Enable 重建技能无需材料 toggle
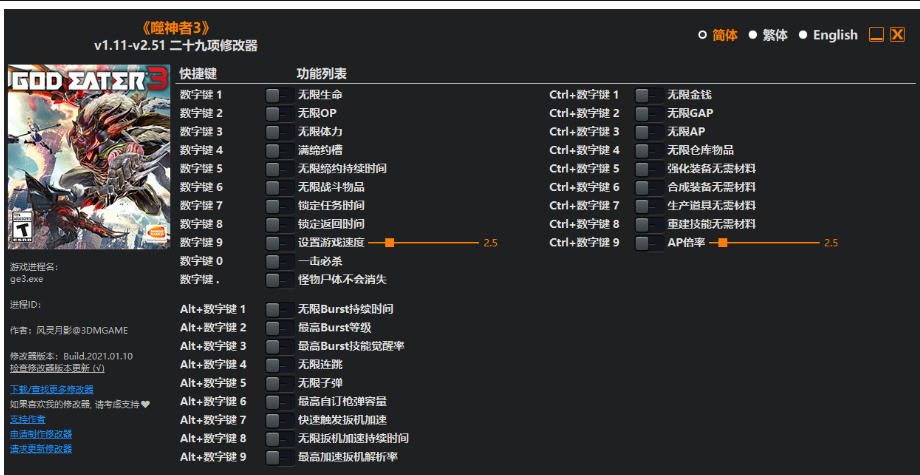920x475 pixels. [648, 224]
